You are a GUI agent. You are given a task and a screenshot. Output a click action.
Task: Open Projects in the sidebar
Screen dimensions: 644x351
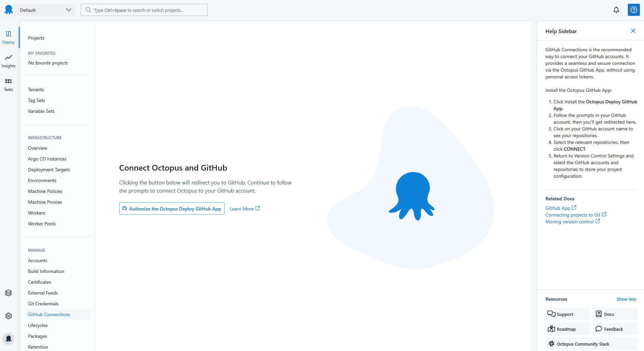(36, 38)
